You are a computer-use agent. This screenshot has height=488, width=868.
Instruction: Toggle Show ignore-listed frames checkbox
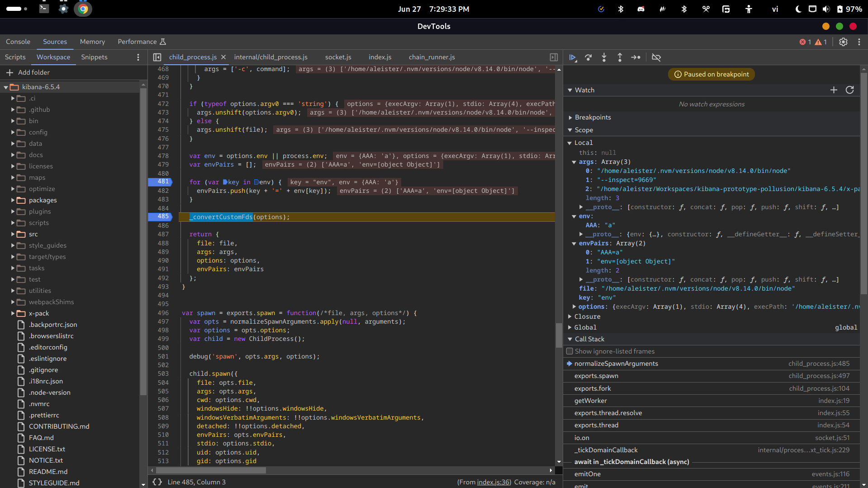570,351
